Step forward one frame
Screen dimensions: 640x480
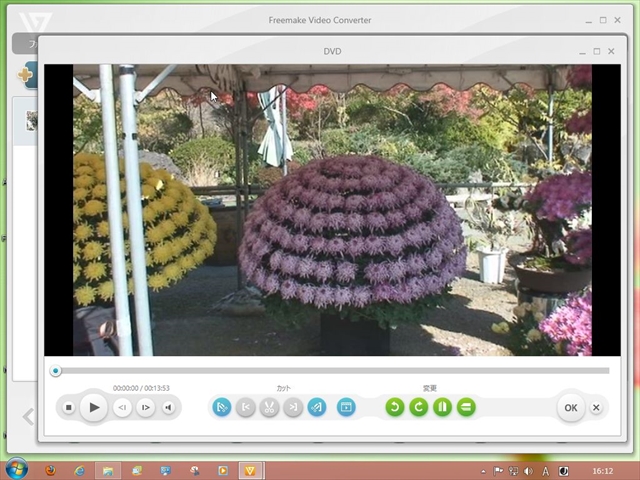point(145,407)
